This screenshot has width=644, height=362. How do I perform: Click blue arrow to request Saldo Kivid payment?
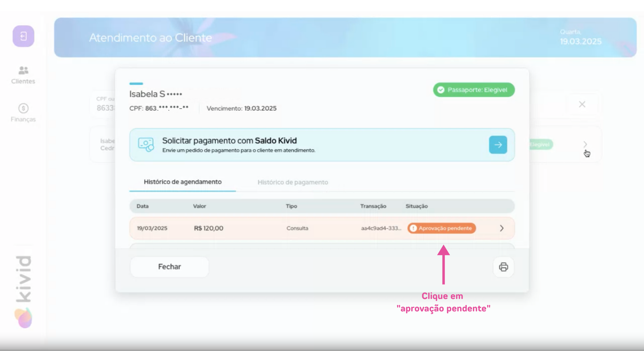click(x=498, y=145)
